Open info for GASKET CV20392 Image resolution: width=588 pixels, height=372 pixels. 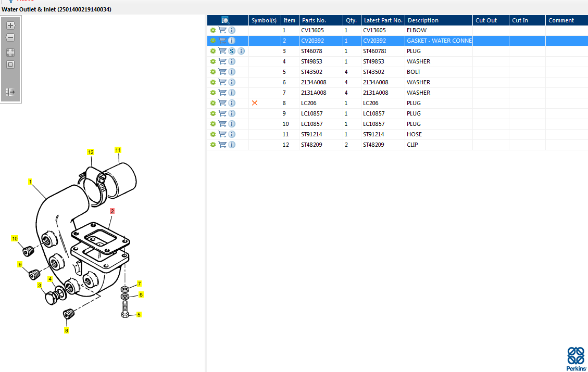tap(232, 41)
